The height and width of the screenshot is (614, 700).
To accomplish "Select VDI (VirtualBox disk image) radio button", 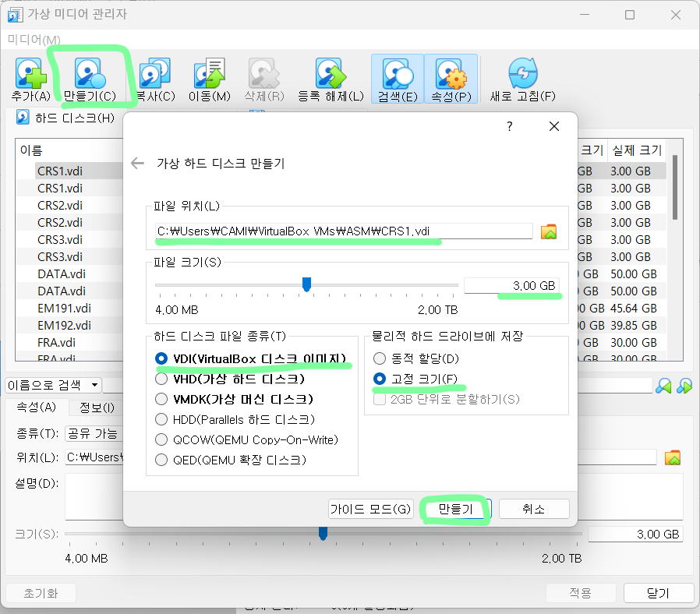I will (x=161, y=358).
